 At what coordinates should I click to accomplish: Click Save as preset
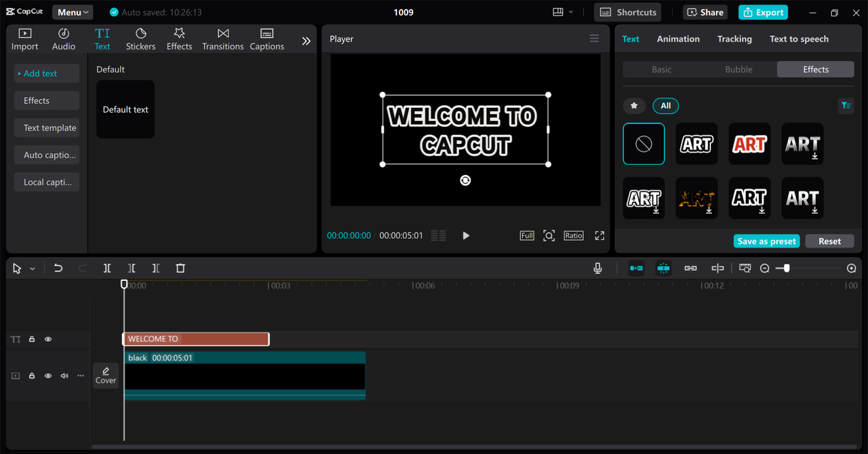tap(766, 241)
